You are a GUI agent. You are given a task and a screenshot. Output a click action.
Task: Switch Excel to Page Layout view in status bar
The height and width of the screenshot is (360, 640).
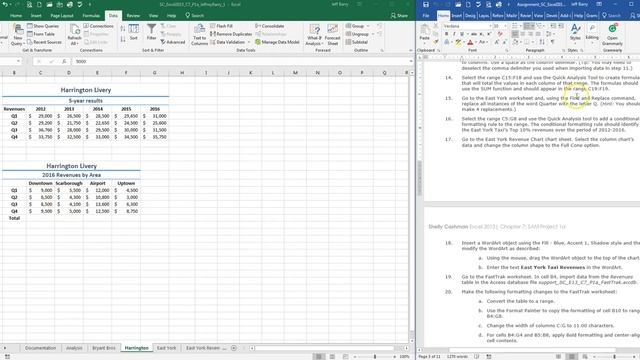pyautogui.click(x=332, y=357)
